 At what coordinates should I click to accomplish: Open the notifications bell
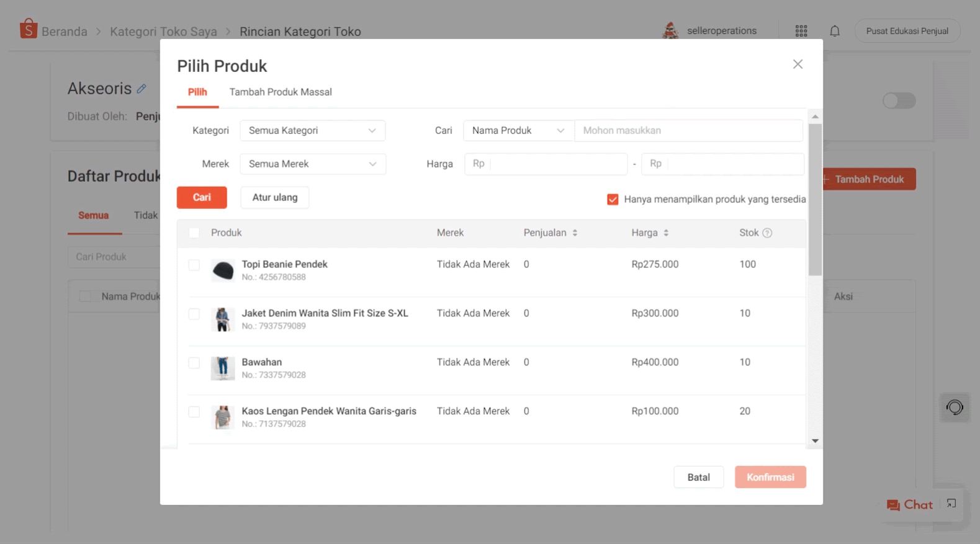(835, 31)
